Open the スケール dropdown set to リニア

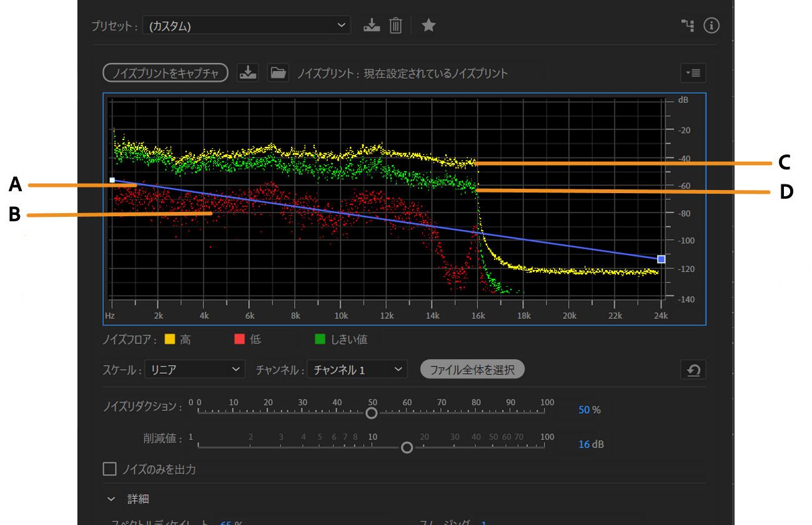pos(194,370)
